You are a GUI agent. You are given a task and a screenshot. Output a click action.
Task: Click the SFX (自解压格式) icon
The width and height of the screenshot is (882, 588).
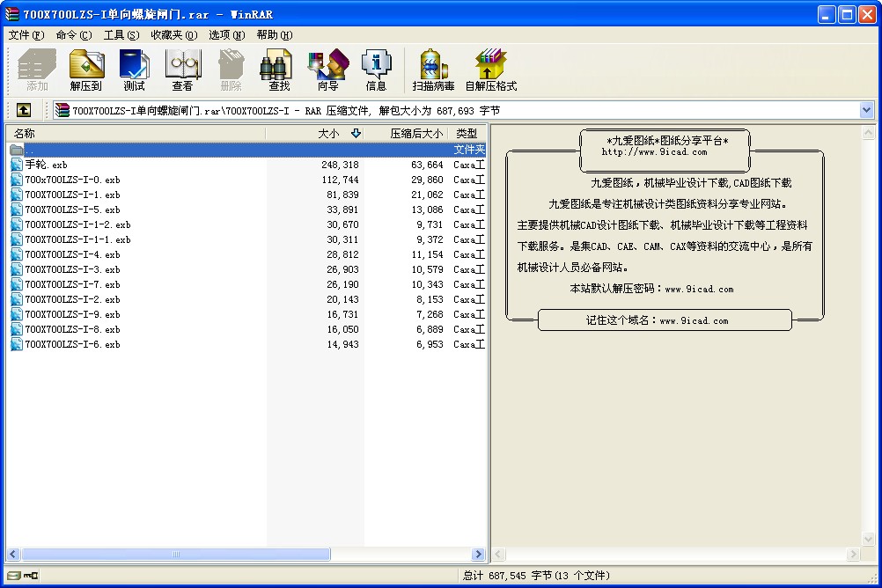click(x=490, y=70)
